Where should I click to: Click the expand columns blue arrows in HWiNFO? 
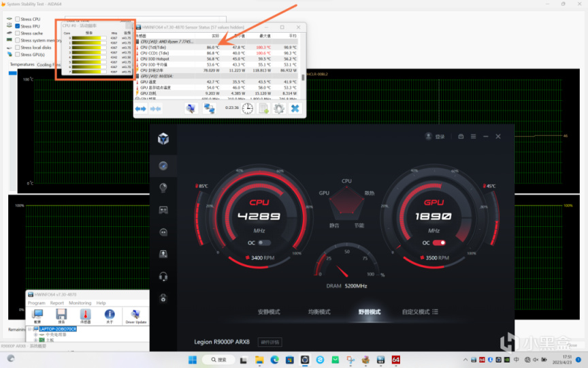click(141, 109)
